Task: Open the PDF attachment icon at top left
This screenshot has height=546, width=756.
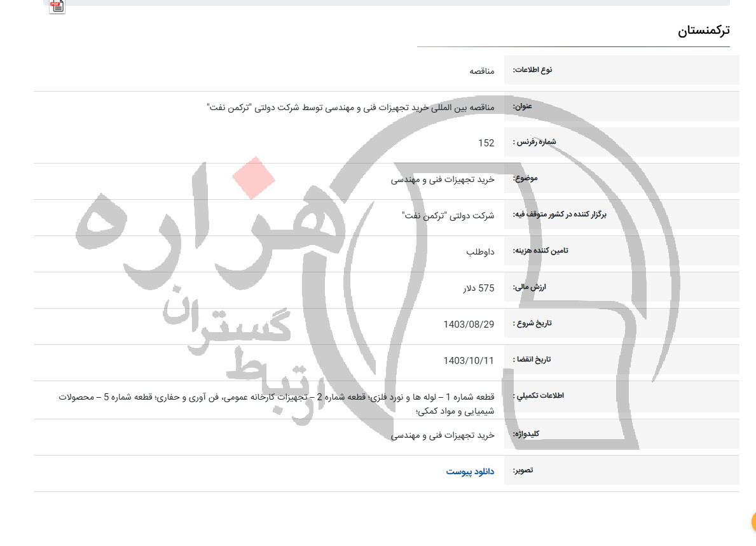Action: [56, 7]
